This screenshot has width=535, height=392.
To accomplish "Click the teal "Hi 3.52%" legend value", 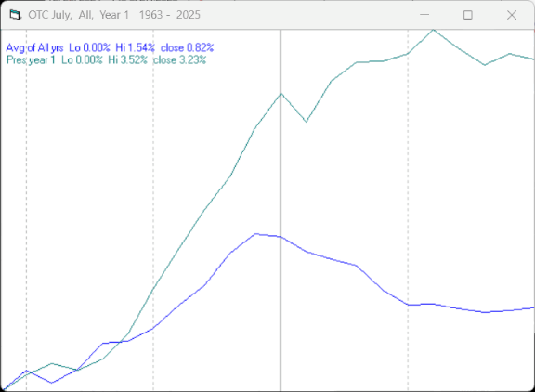I will (127, 60).
